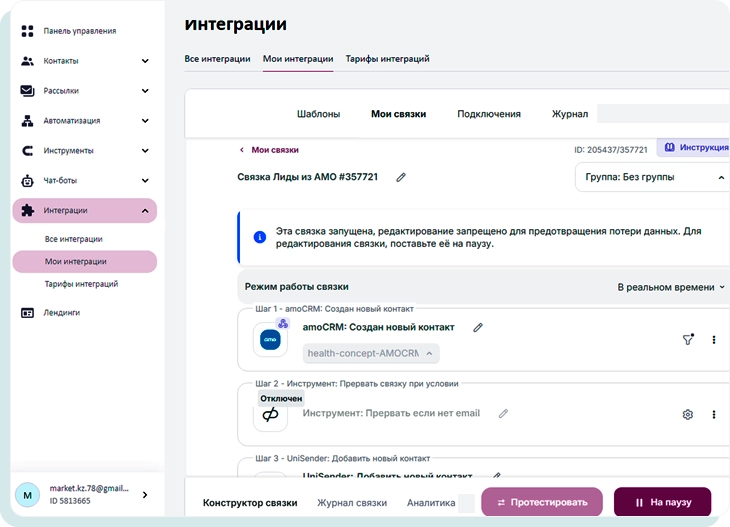Screen dimensions: 730x527
Task: Click the blue info icon in the notice
Action: (x=260, y=237)
